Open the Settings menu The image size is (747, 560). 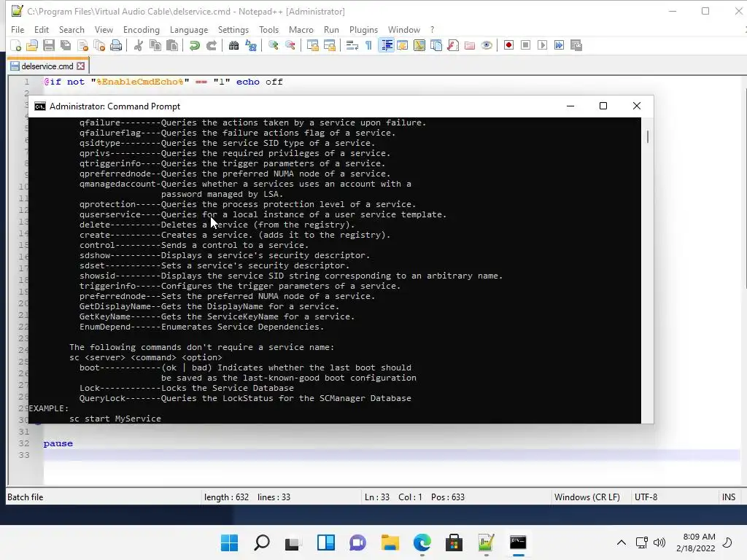click(x=233, y=29)
